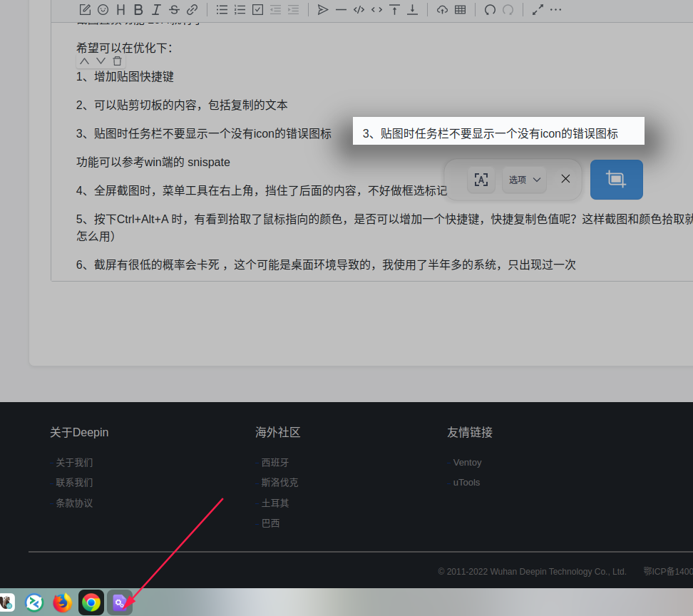693x616 pixels.
Task: Click the indent icon
Action: (293, 9)
